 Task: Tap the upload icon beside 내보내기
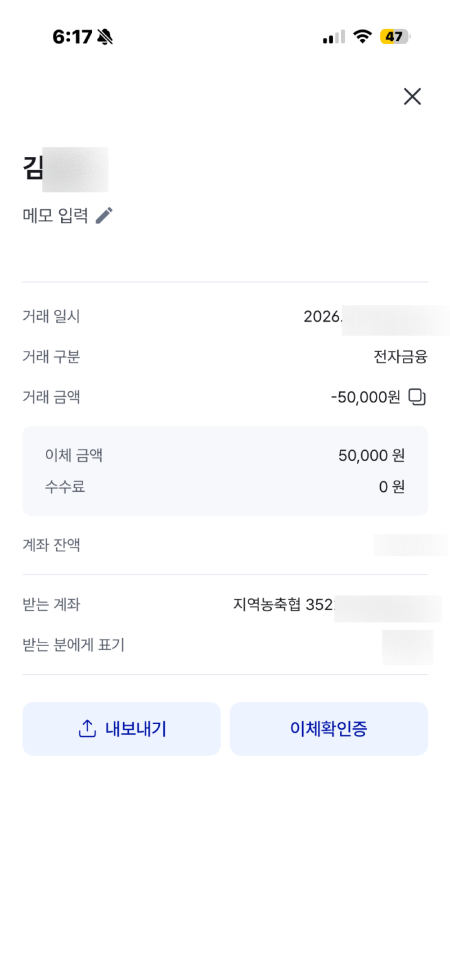point(87,728)
